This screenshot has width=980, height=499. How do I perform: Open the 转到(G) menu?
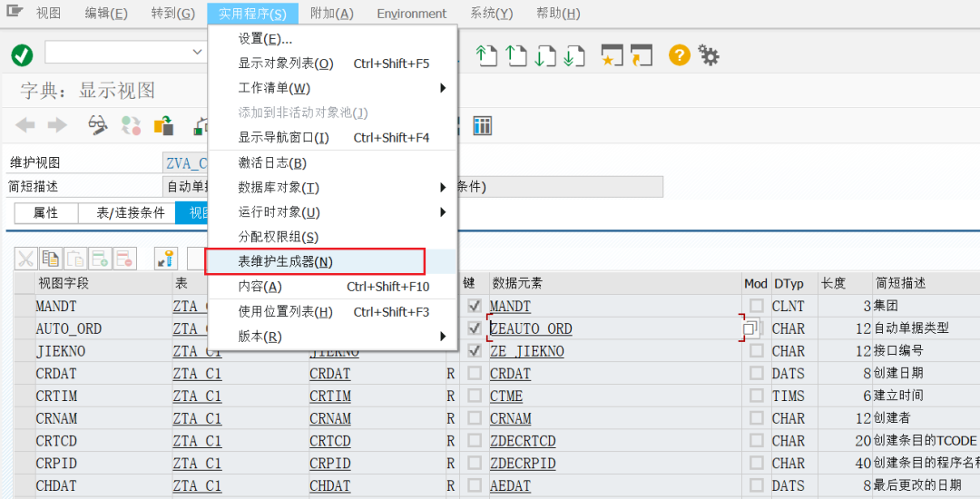coord(173,13)
